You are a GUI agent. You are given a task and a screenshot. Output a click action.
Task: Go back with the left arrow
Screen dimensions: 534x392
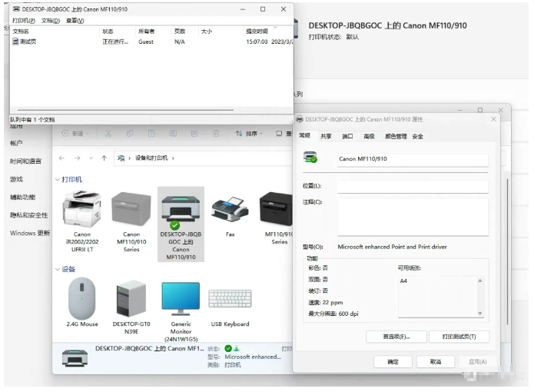pyautogui.click(x=61, y=158)
